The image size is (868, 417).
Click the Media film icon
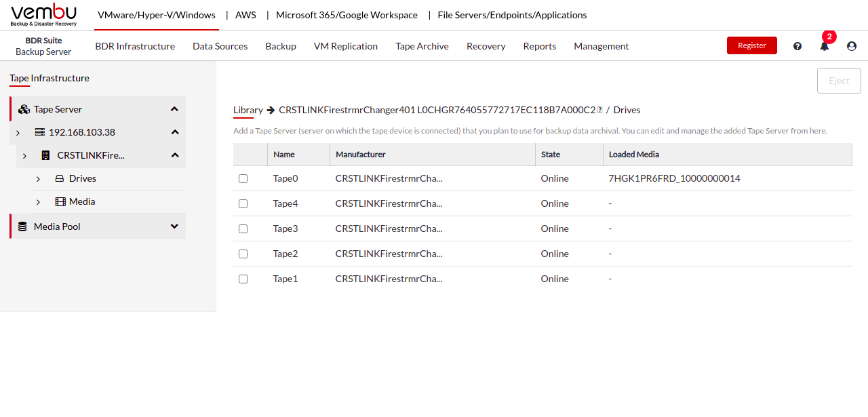tap(60, 201)
